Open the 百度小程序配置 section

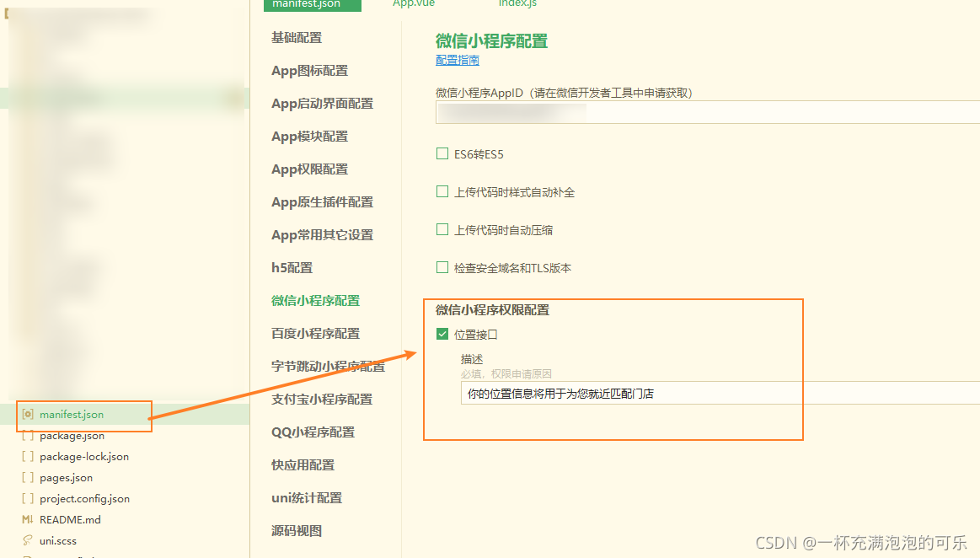pos(316,334)
